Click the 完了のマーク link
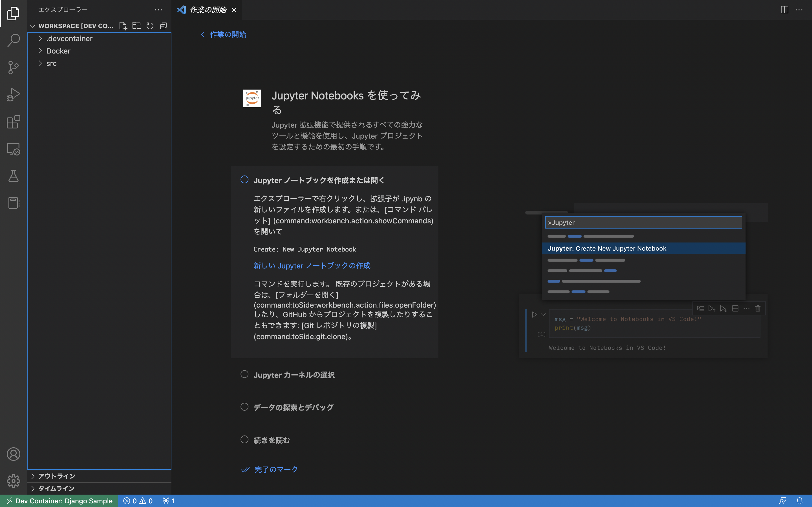Screen dimensions: 812x507 coord(275,469)
